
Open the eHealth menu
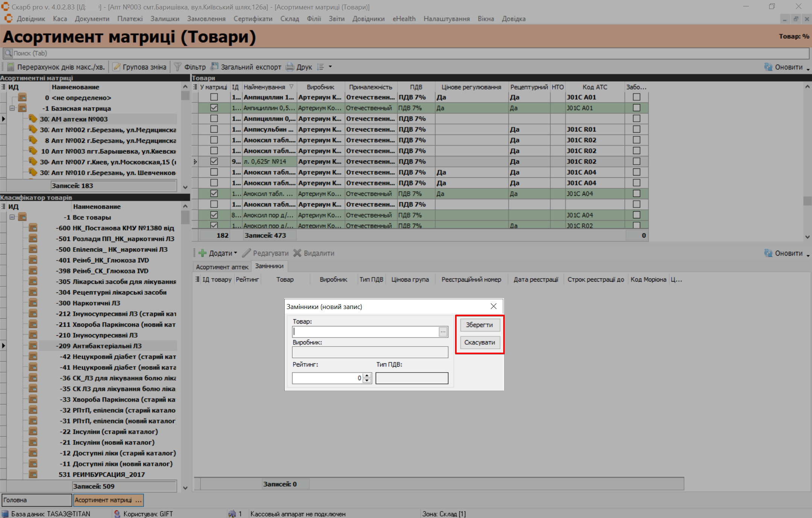click(x=404, y=19)
